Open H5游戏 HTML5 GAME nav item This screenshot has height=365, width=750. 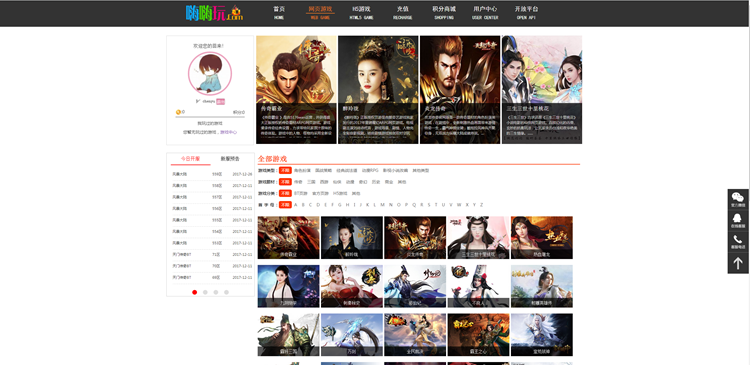point(361,13)
